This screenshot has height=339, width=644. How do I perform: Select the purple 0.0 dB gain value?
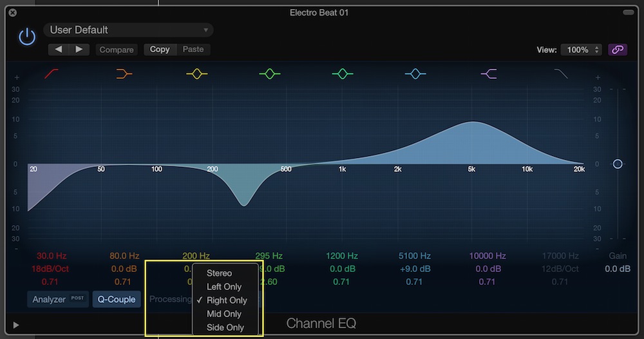tap(488, 269)
